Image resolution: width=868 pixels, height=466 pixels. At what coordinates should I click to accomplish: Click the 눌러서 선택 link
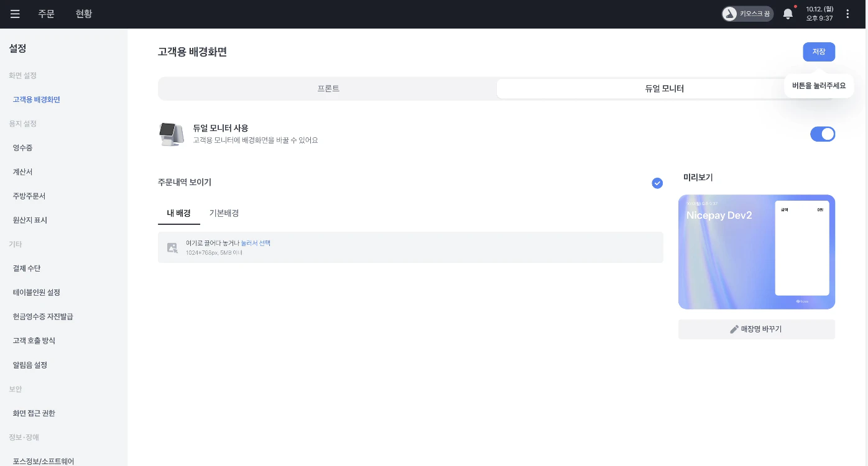pos(256,243)
